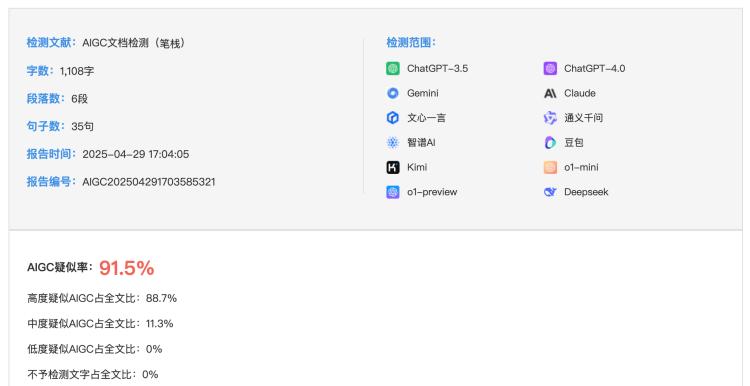
Task: Select the o1-preview icon
Action: point(393,192)
